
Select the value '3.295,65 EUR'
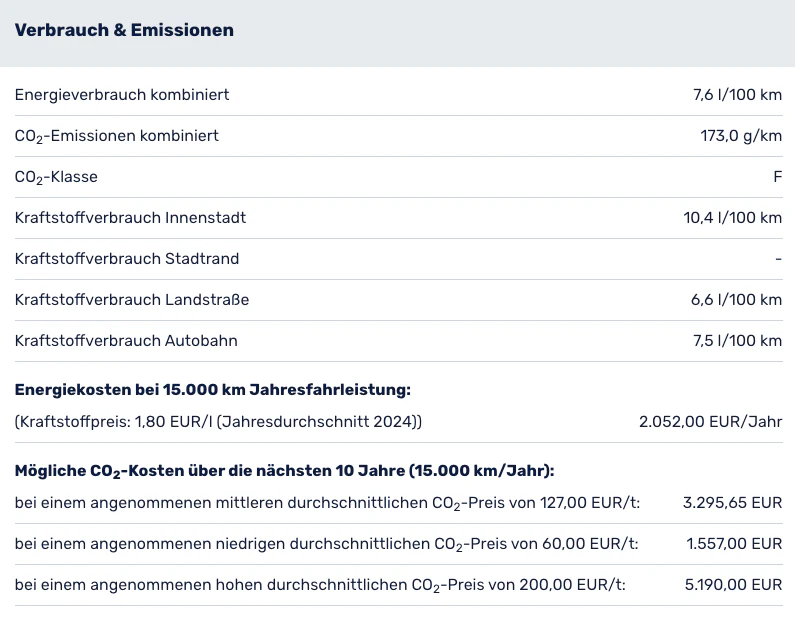733,503
